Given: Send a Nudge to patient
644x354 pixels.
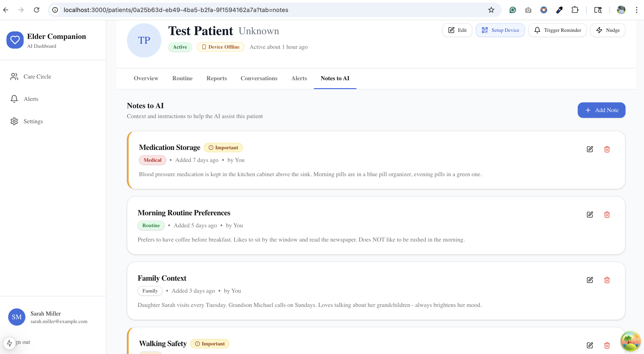Looking at the screenshot, I should click(607, 30).
